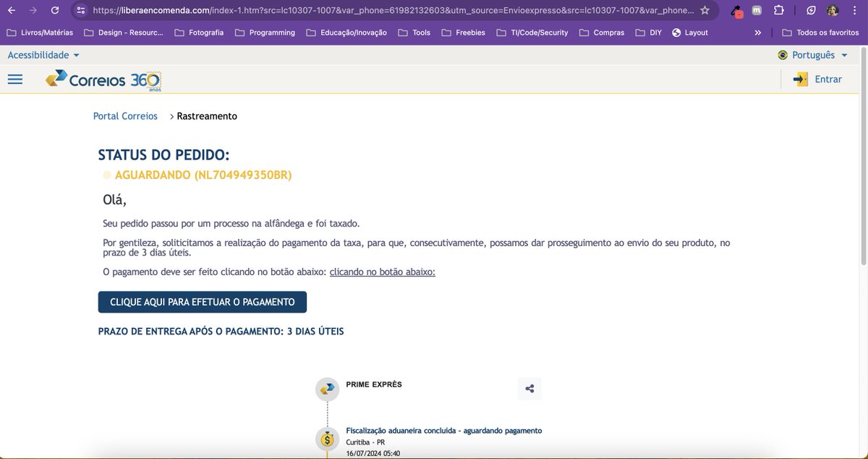Open Freebies bookmark folder

463,33
